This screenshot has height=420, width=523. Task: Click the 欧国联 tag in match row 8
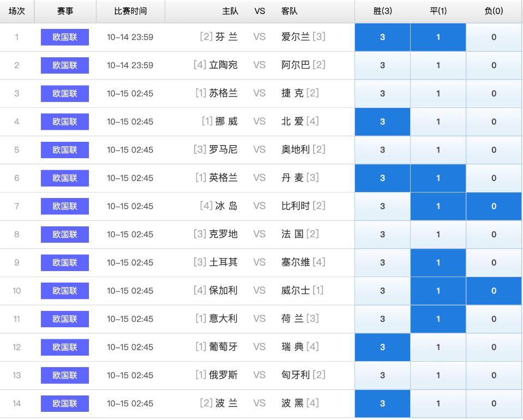pyautogui.click(x=65, y=235)
